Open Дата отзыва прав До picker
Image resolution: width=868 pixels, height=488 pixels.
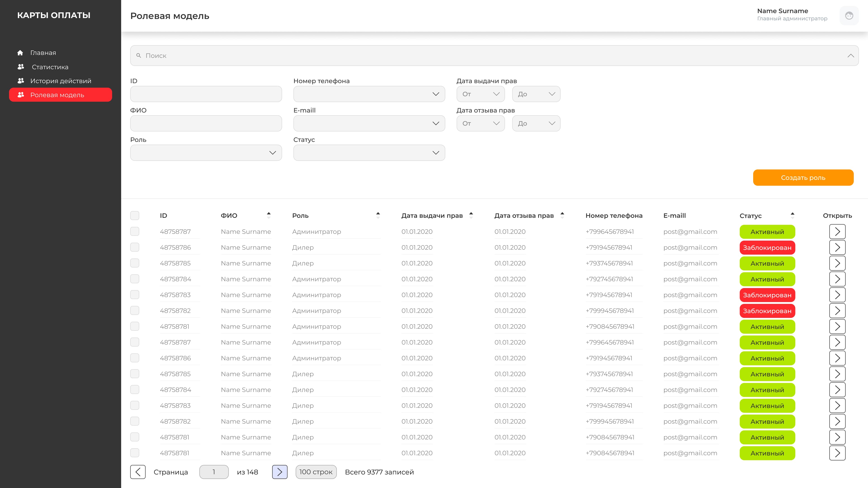[536, 123]
